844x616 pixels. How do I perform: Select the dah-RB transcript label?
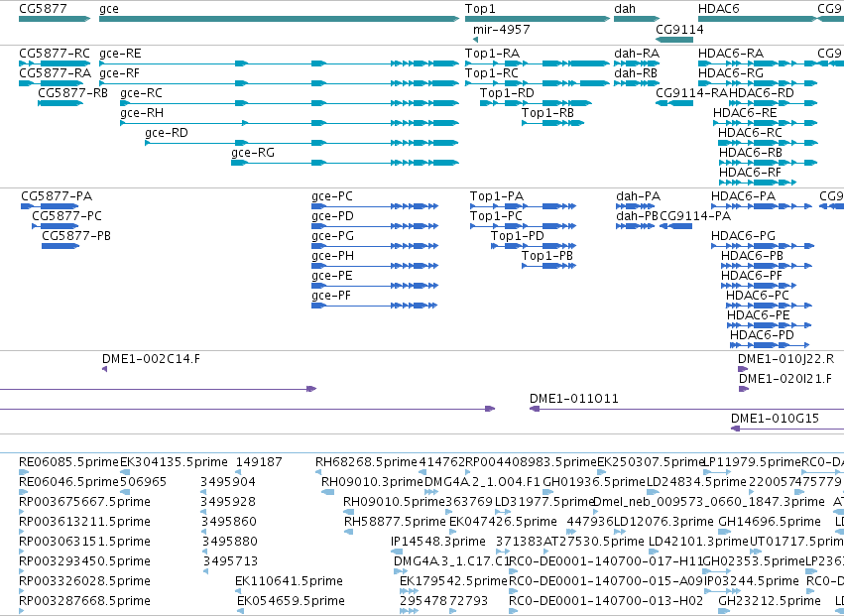(636, 73)
